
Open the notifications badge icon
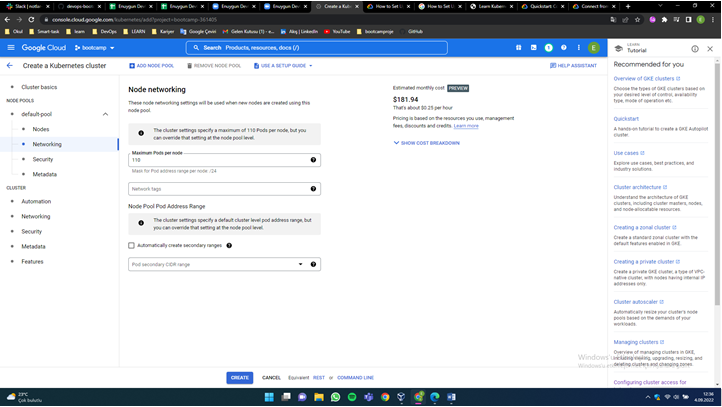click(x=548, y=47)
